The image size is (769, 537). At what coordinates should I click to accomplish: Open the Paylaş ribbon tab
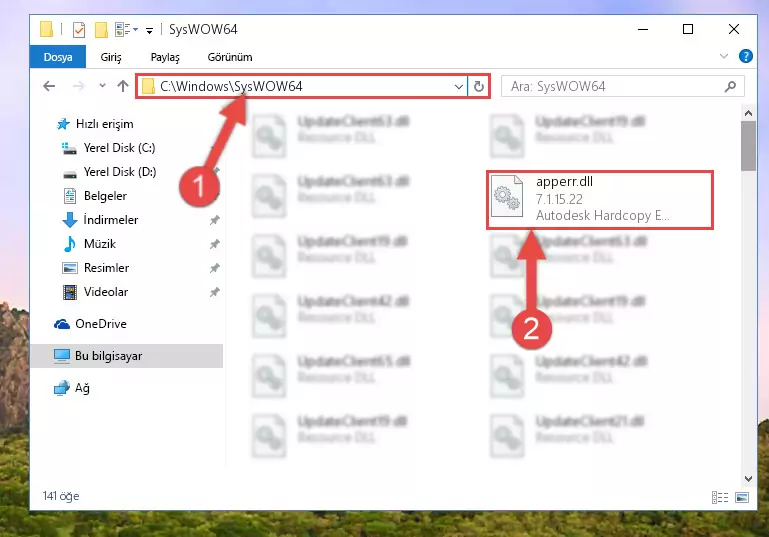165,57
